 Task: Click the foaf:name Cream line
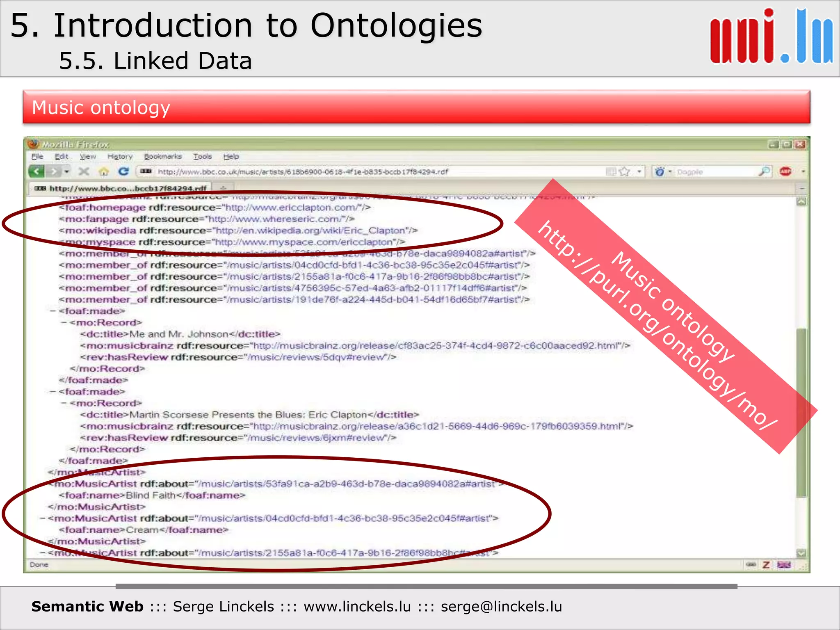pos(143,530)
